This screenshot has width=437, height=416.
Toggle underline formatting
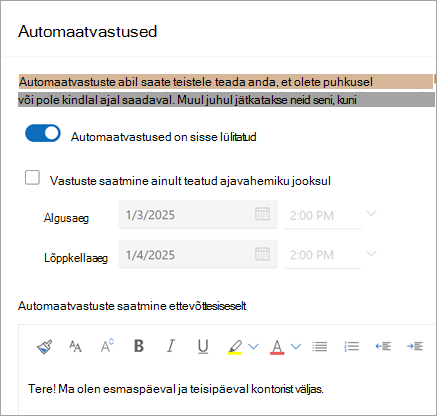coord(203,347)
